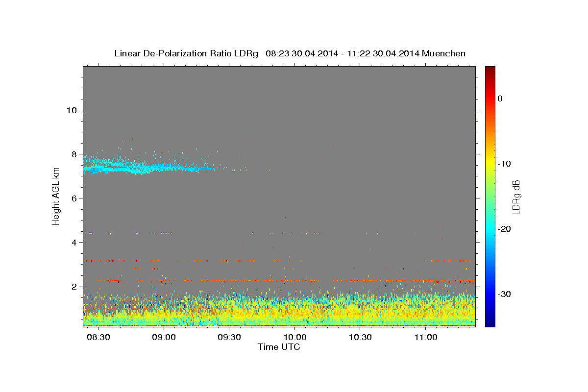588x392 pixels.
Task: Click the yellow-orange boundary layer signal near 10:30
Action: (360, 311)
